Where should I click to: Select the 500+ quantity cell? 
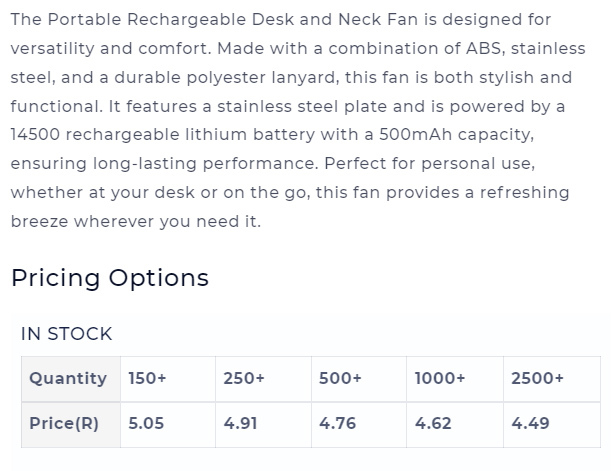359,379
